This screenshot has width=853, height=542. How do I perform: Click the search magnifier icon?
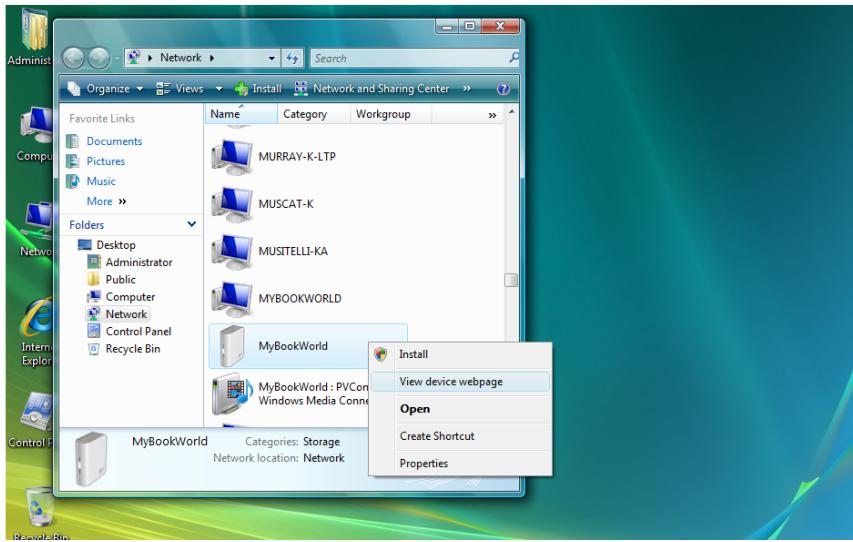[x=514, y=57]
